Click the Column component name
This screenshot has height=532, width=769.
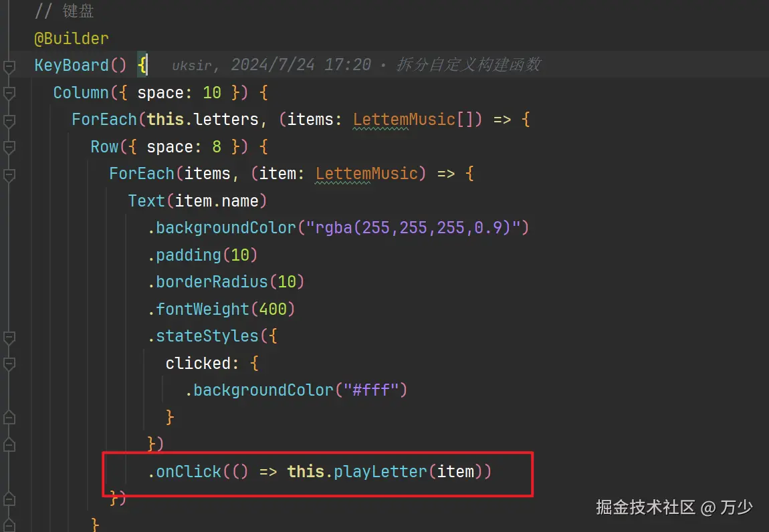tap(81, 92)
